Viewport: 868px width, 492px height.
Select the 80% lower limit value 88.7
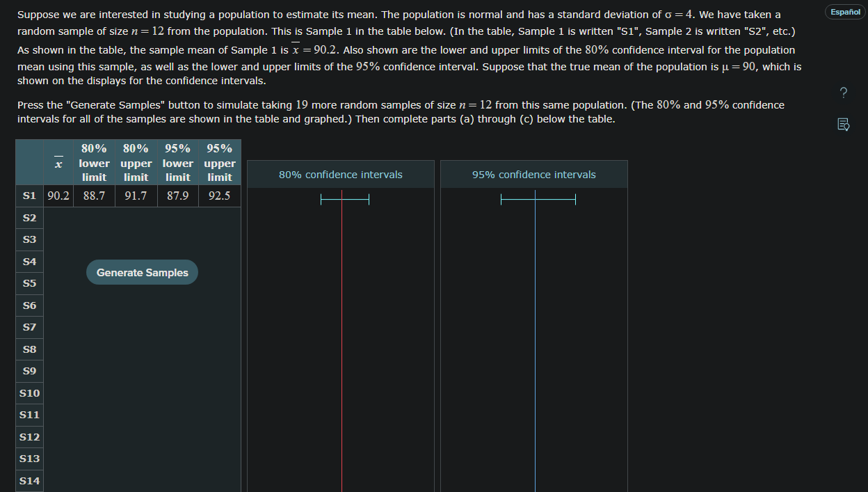click(94, 196)
